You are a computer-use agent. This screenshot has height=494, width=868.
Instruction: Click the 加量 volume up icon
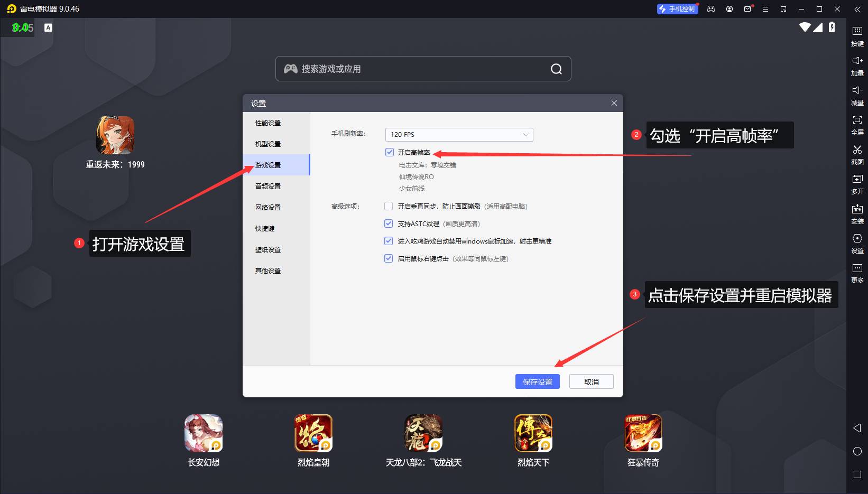point(857,61)
